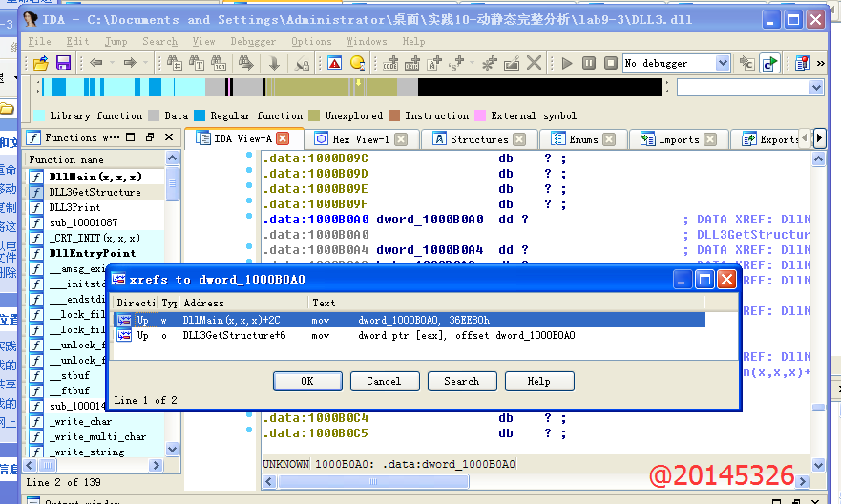The width and height of the screenshot is (841, 504).
Task: Click the yellow arrow marker on navigation band
Action: coord(358,83)
